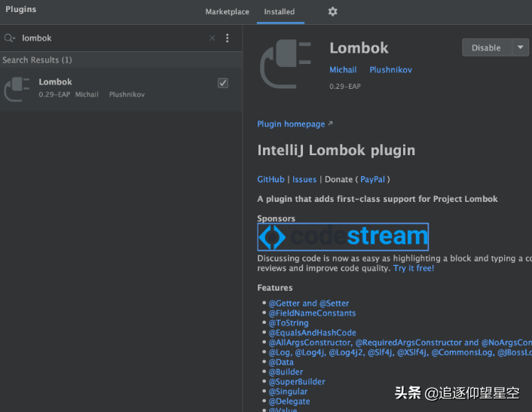
Task: Click the codestream sponsor banner
Action: [343, 237]
